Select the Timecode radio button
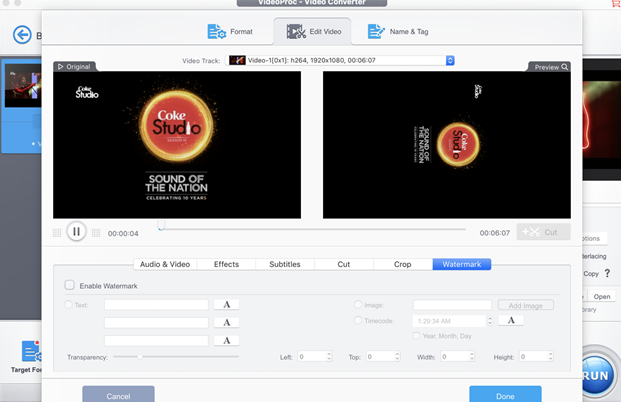The width and height of the screenshot is (621, 402). (x=358, y=320)
